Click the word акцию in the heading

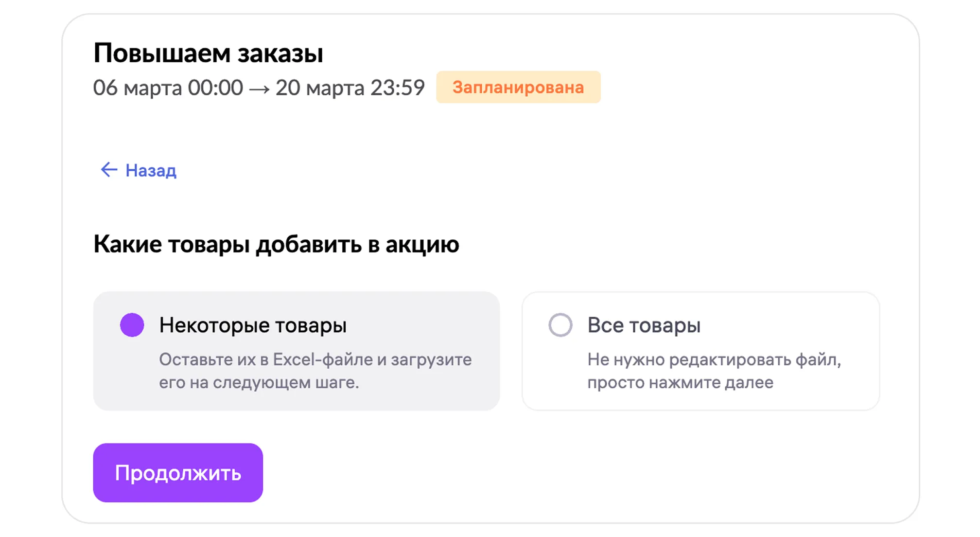click(x=422, y=245)
